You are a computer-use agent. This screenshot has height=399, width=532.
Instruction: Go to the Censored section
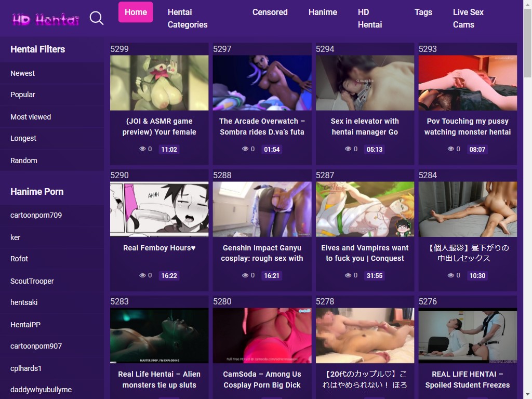(270, 12)
